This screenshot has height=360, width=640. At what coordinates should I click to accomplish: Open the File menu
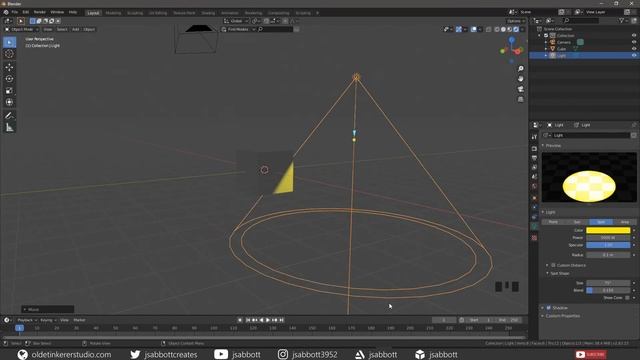click(x=15, y=12)
